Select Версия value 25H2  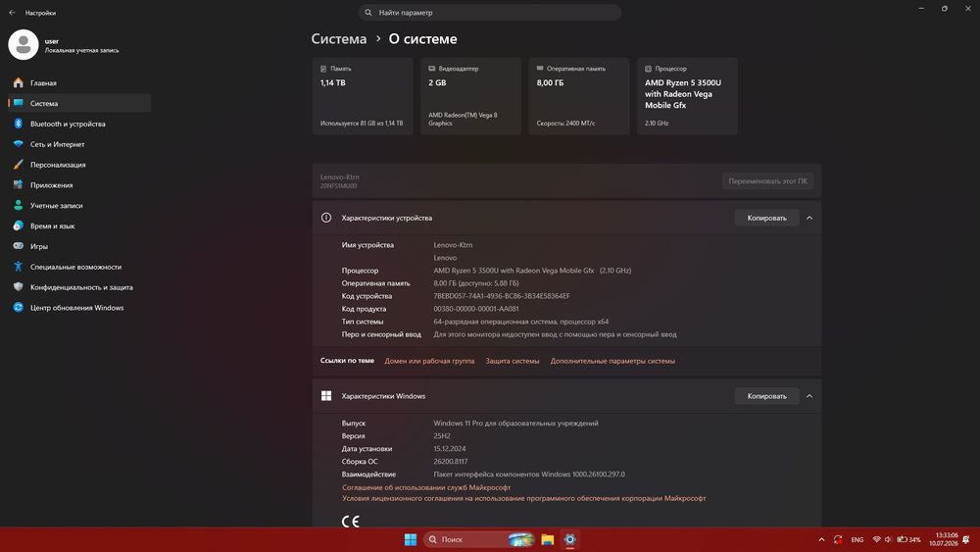tap(442, 436)
